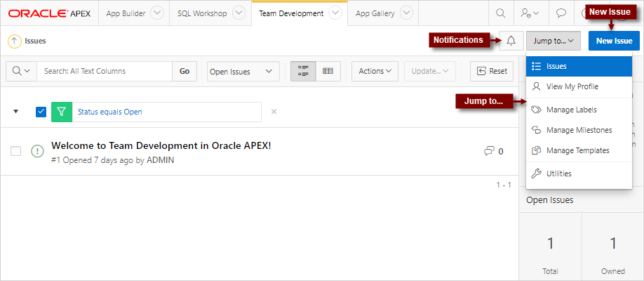Go to the App Builder tab
This screenshot has width=644, height=281.
126,13
